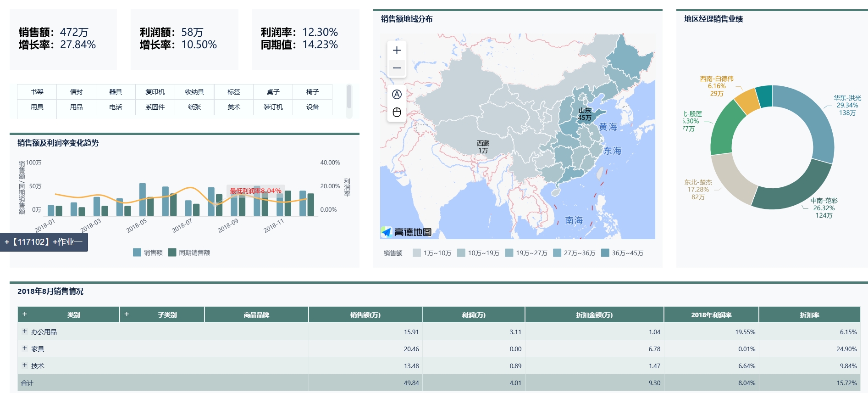Click plus icon in 类别 column header
Image resolution: width=868 pixels, height=393 pixels.
tap(25, 314)
